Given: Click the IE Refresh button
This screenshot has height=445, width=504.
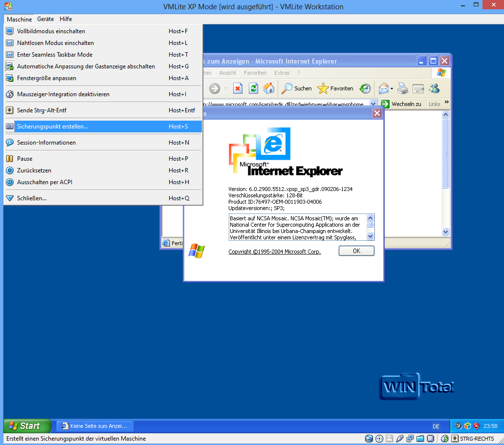Looking at the screenshot, I should pos(254,88).
